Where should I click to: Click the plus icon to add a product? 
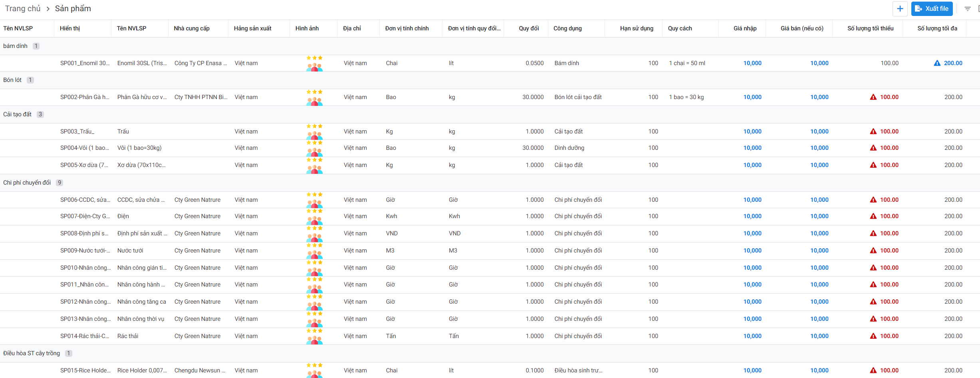(900, 9)
